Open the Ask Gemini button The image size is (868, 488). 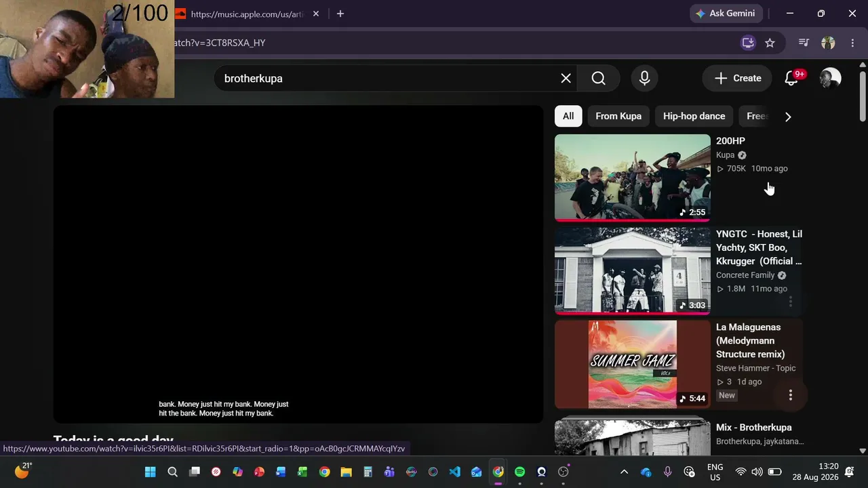[x=728, y=14]
